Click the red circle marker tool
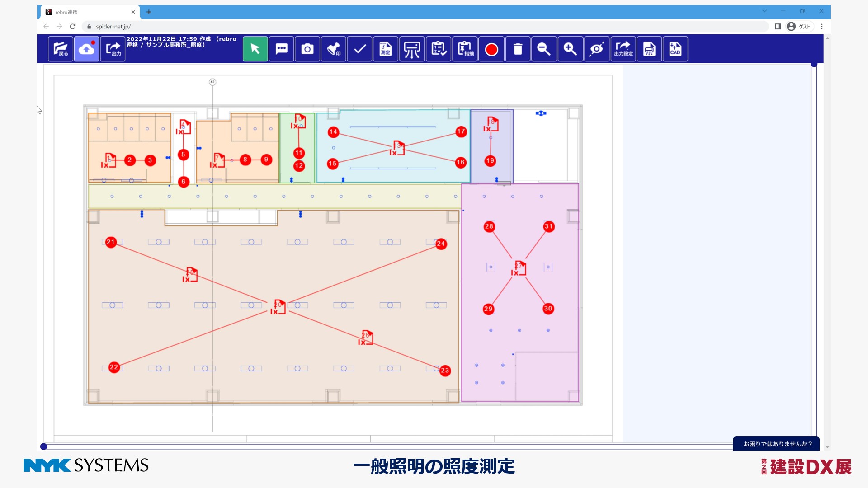 point(491,49)
